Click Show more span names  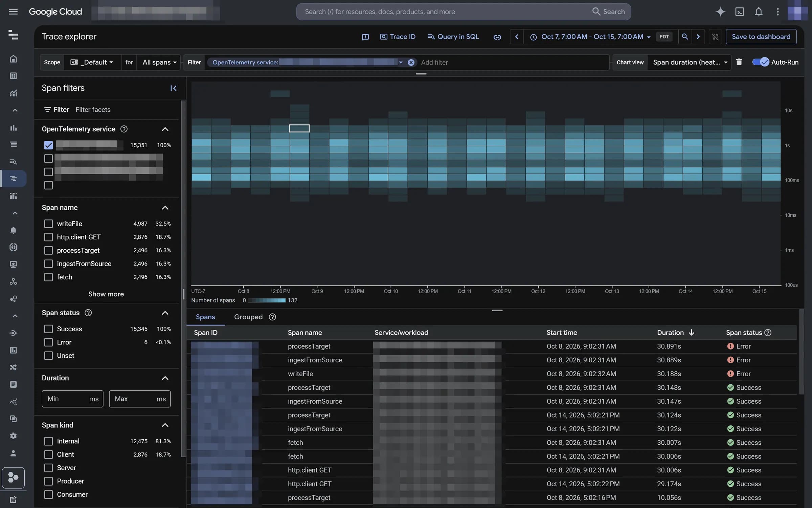[106, 294]
